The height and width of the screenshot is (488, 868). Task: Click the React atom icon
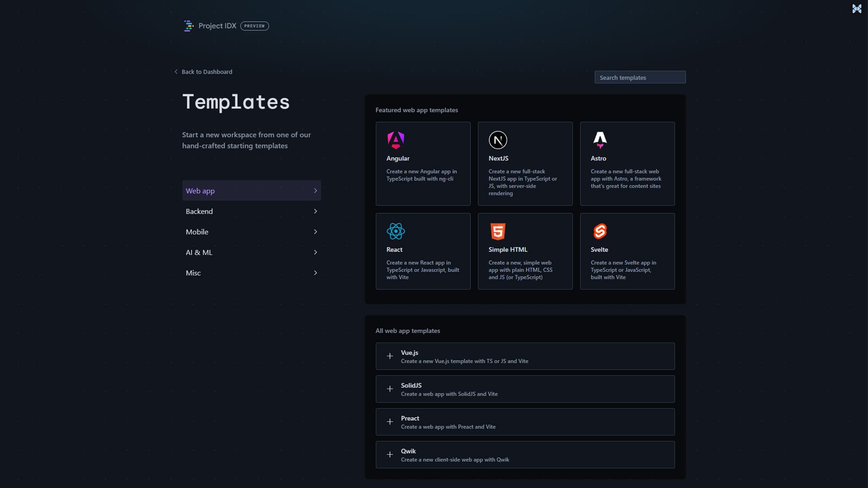tap(396, 231)
